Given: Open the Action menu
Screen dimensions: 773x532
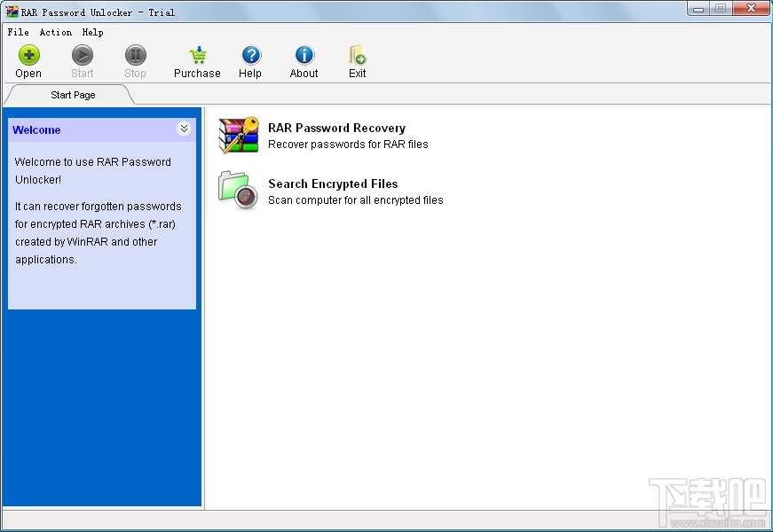Looking at the screenshot, I should tap(55, 32).
